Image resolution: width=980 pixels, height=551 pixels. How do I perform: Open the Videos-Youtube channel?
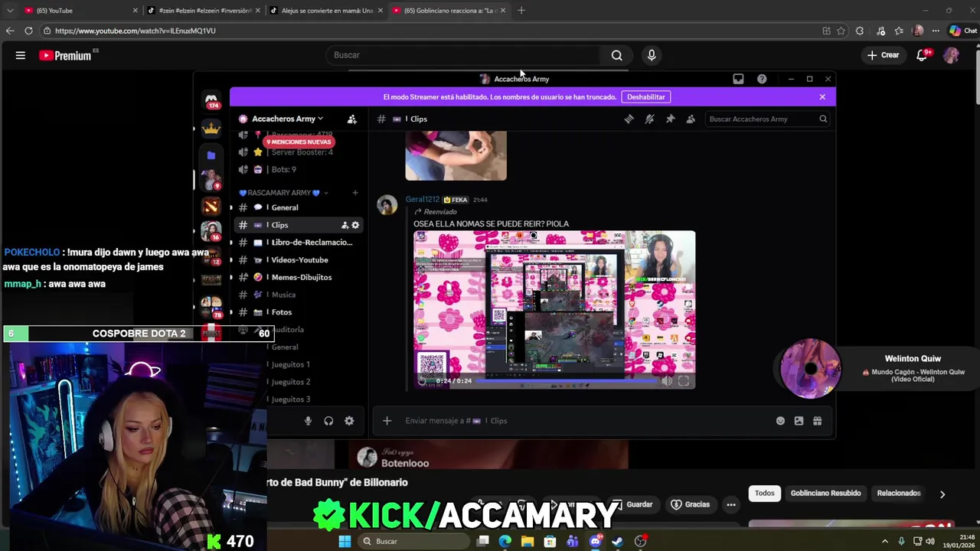click(x=299, y=260)
